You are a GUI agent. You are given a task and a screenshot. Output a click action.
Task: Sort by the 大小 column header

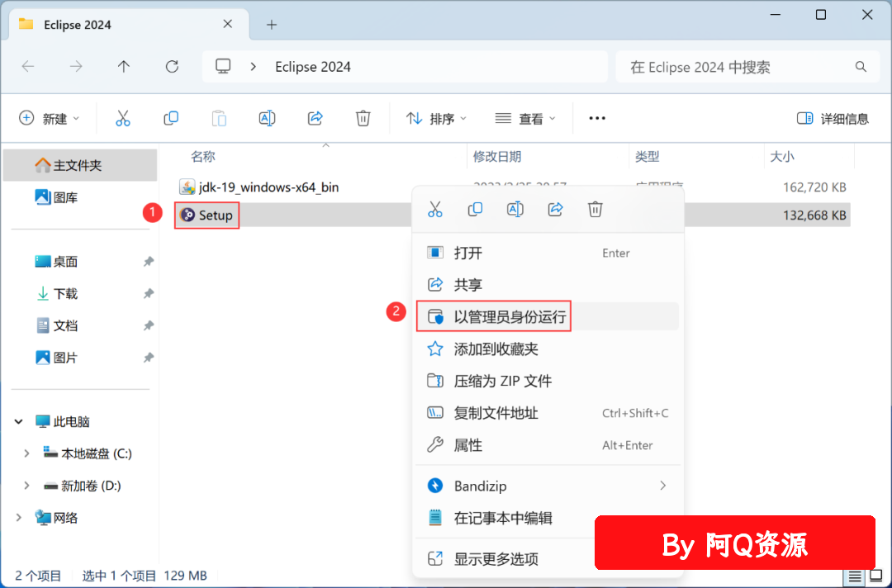782,156
